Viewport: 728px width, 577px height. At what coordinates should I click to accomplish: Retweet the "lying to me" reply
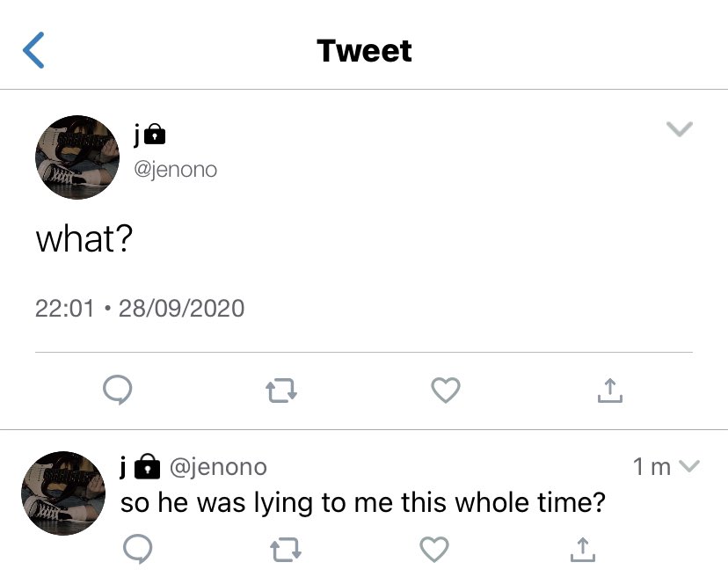pos(286,550)
